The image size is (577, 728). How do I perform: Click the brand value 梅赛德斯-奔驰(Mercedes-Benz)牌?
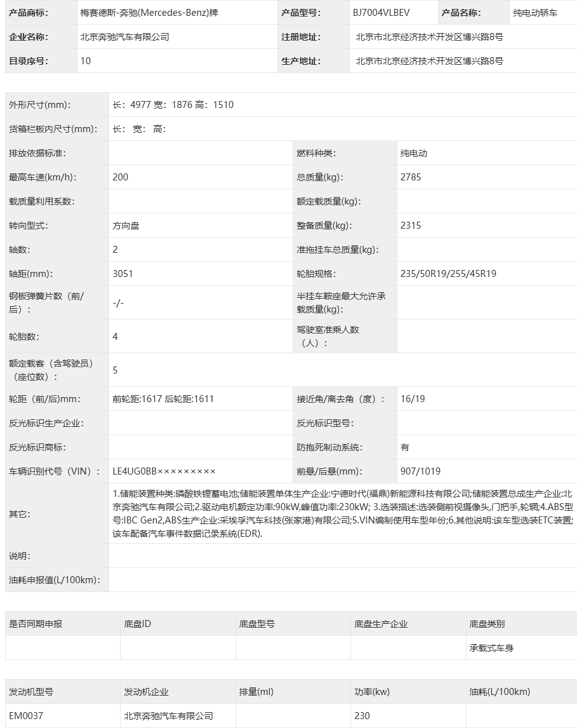coord(149,13)
